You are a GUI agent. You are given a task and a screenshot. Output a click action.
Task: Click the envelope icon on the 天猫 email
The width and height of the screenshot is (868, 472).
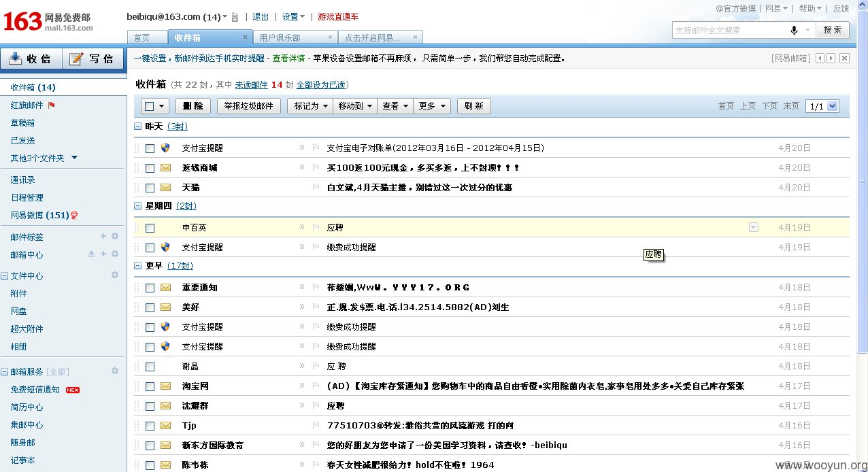click(165, 187)
